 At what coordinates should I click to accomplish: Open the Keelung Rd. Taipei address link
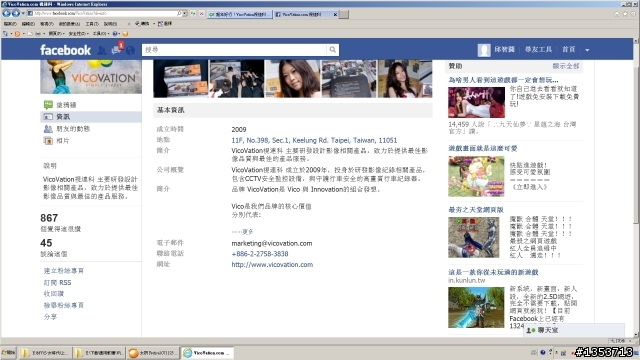coord(314,140)
